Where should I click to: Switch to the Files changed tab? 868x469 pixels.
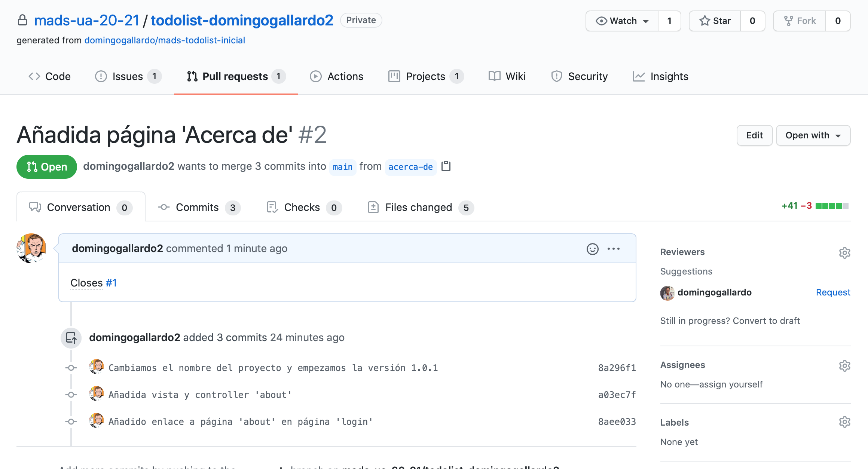click(x=421, y=207)
